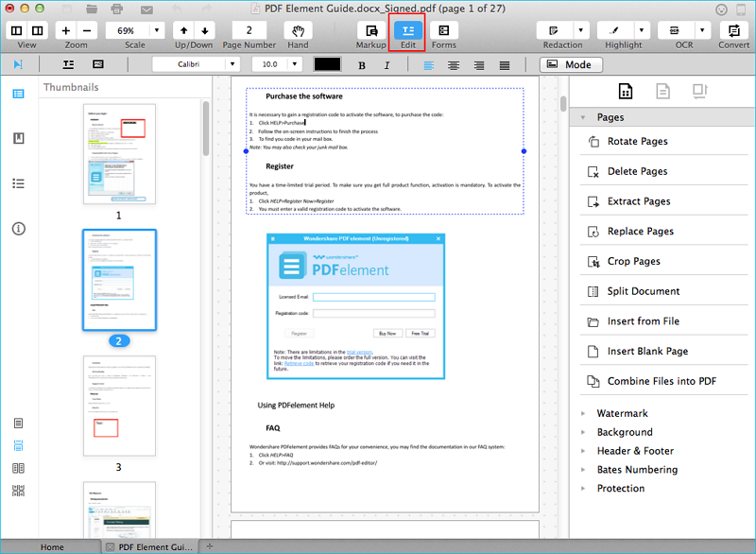Zoom in with the plus button

66,31
